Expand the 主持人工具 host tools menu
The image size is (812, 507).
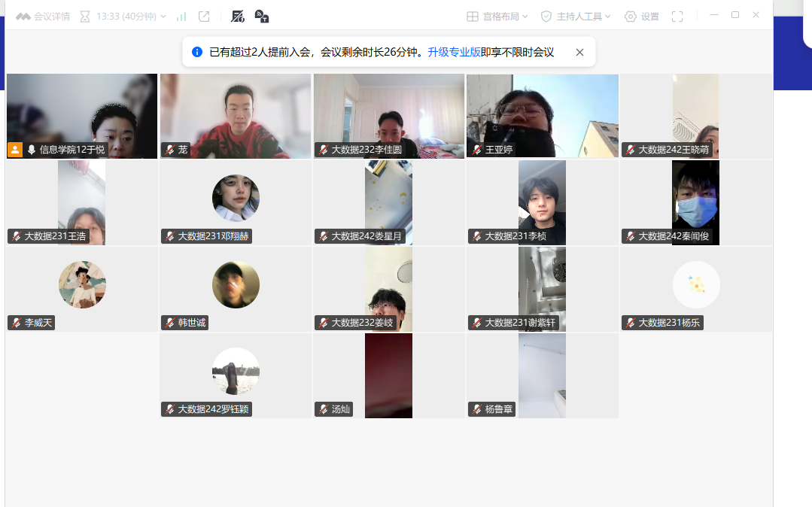click(576, 17)
